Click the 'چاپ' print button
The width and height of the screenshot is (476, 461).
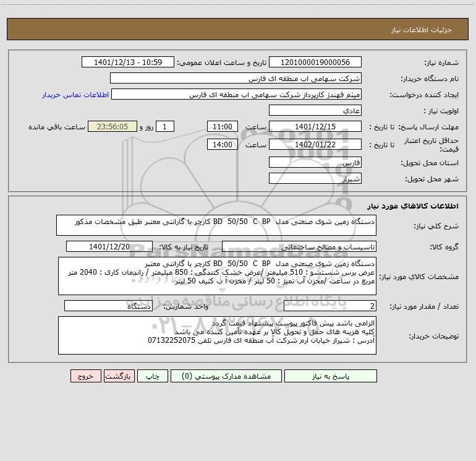point(153,376)
